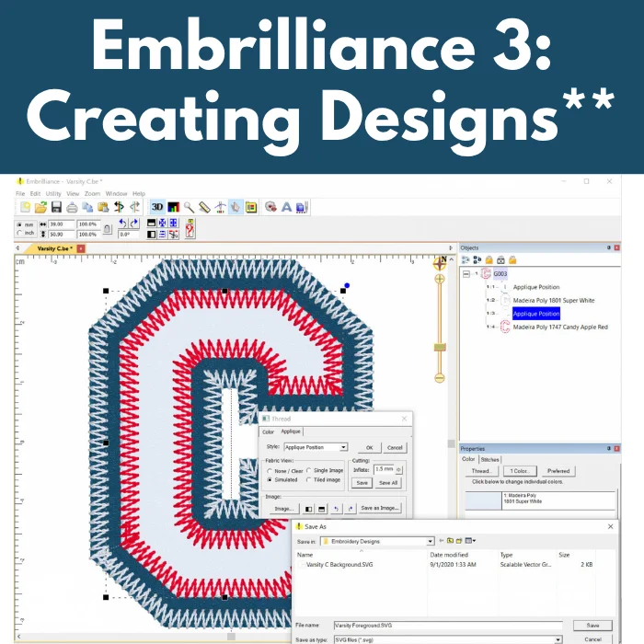The image size is (644, 644).
Task: Go back using arrow in Save As dialog
Action: pos(442,541)
